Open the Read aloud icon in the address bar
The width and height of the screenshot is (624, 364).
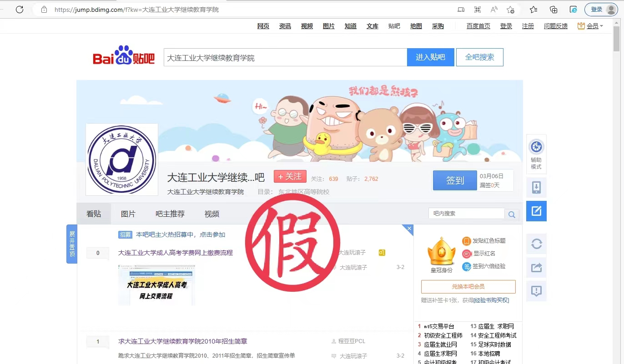click(x=494, y=10)
